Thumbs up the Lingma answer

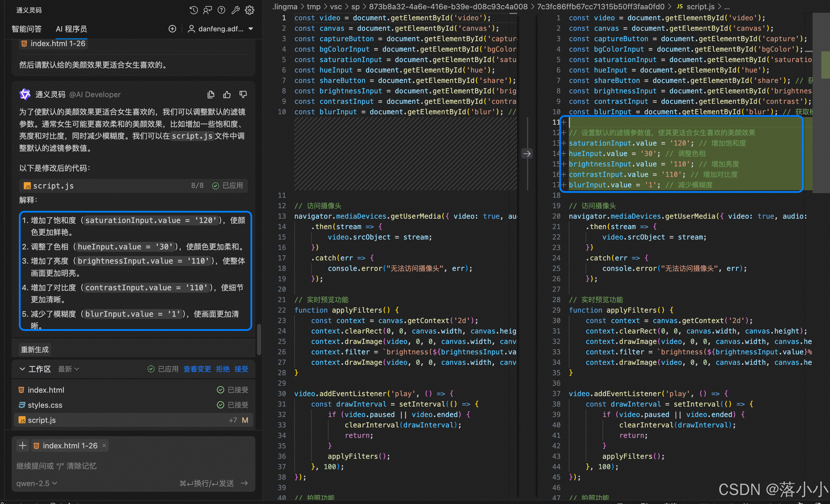(x=227, y=95)
